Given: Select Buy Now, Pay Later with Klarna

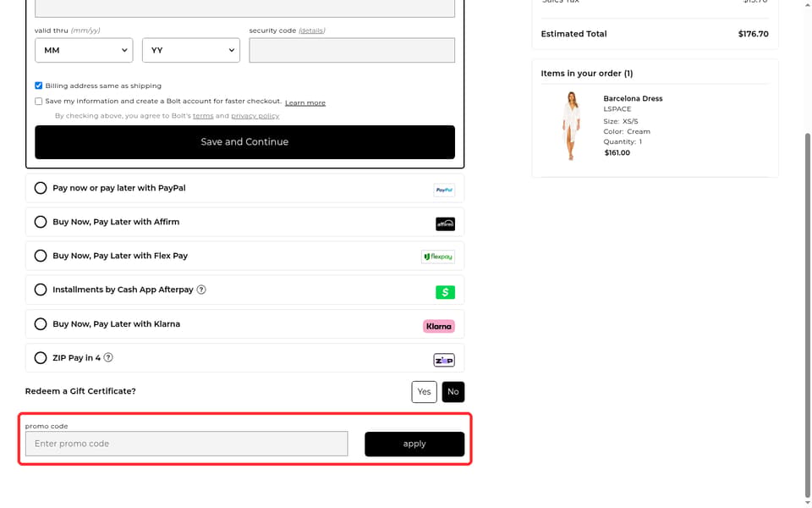Looking at the screenshot, I should pyautogui.click(x=41, y=324).
